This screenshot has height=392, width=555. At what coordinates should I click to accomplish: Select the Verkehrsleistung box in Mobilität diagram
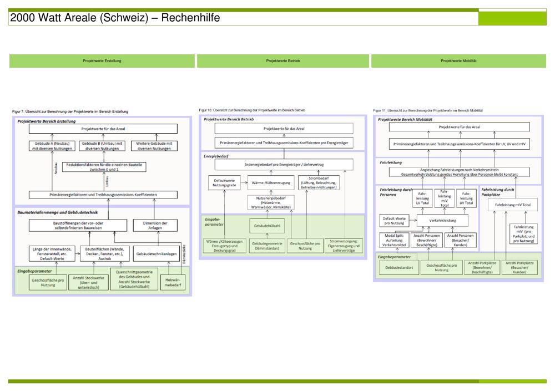(442, 220)
